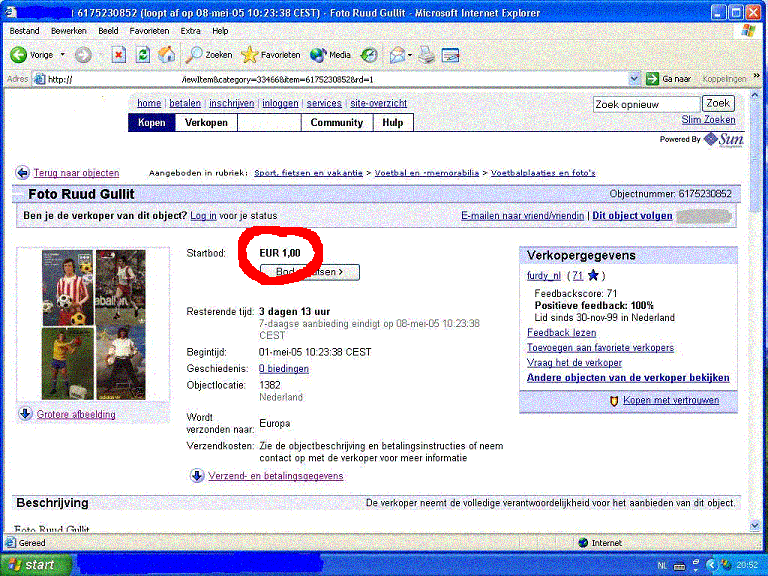Click the Ga naar green arrow
Screen dimensions: 768x576
(x=652, y=78)
